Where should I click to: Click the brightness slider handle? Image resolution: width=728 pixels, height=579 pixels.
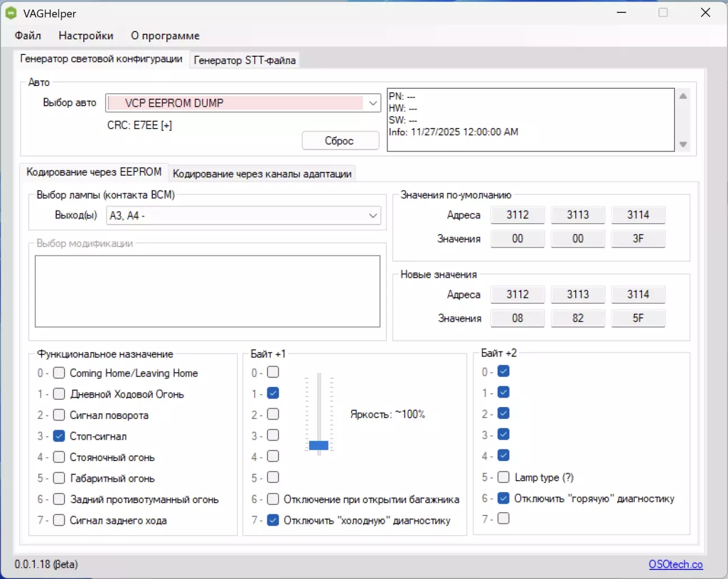pos(319,445)
